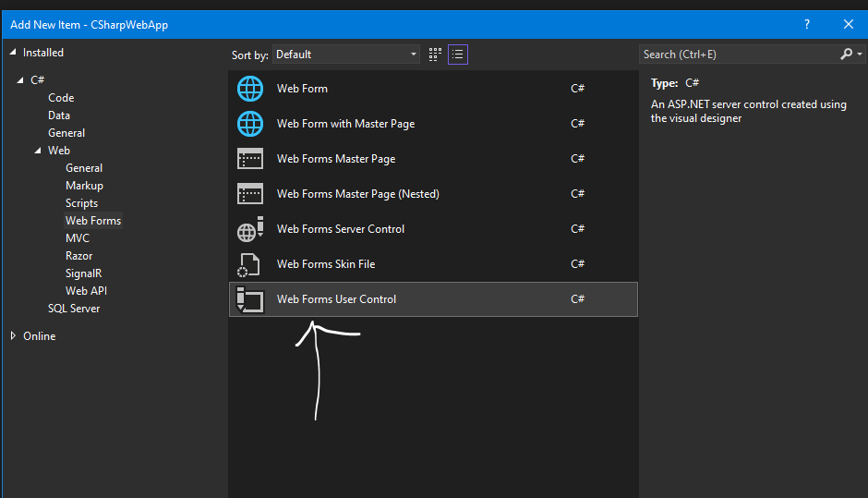This screenshot has height=498, width=868.
Task: Select the Installed tree label
Action: (x=43, y=53)
